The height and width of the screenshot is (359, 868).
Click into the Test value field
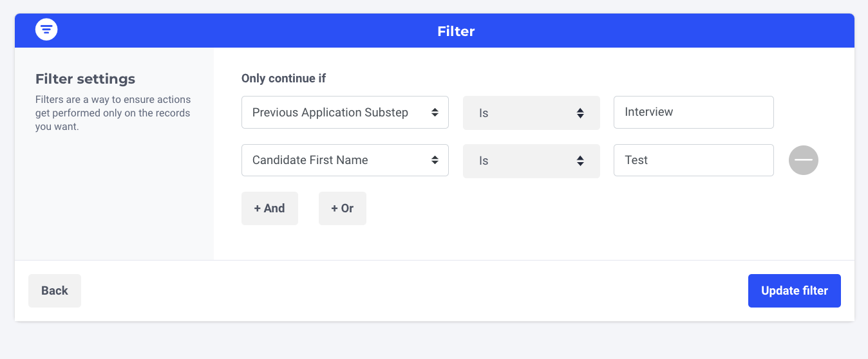click(x=693, y=160)
